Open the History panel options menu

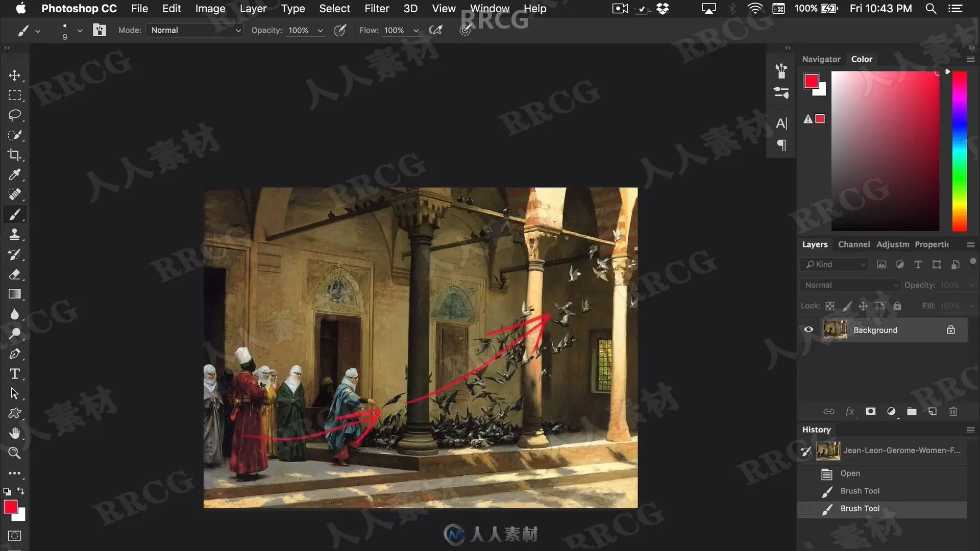970,430
